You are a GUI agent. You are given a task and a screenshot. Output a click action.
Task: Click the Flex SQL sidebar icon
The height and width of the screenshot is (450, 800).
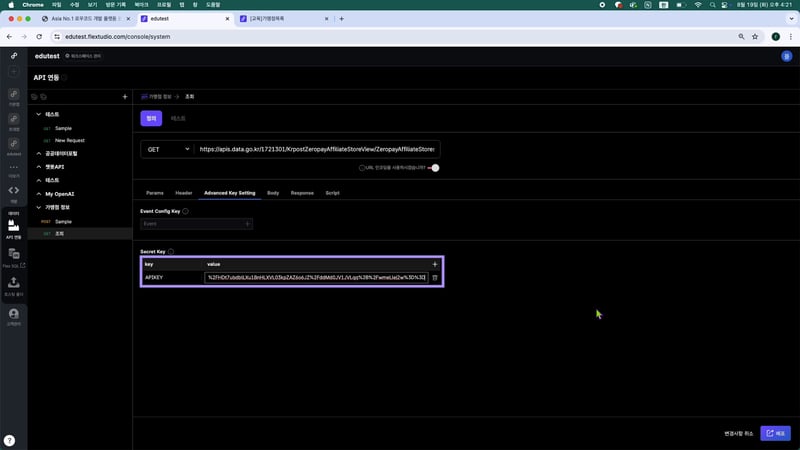[14, 257]
